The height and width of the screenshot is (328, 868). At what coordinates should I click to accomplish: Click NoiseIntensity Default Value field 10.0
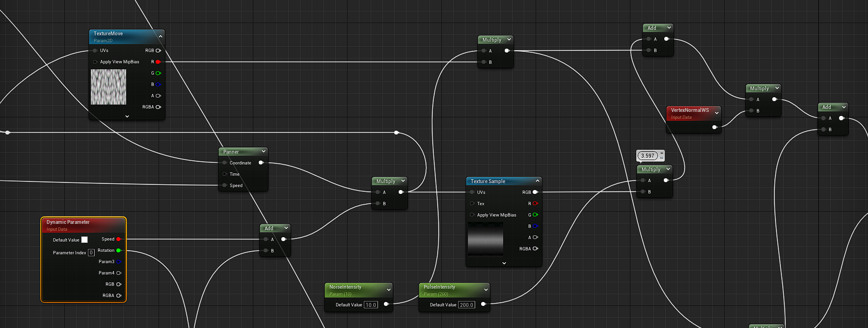tap(371, 305)
